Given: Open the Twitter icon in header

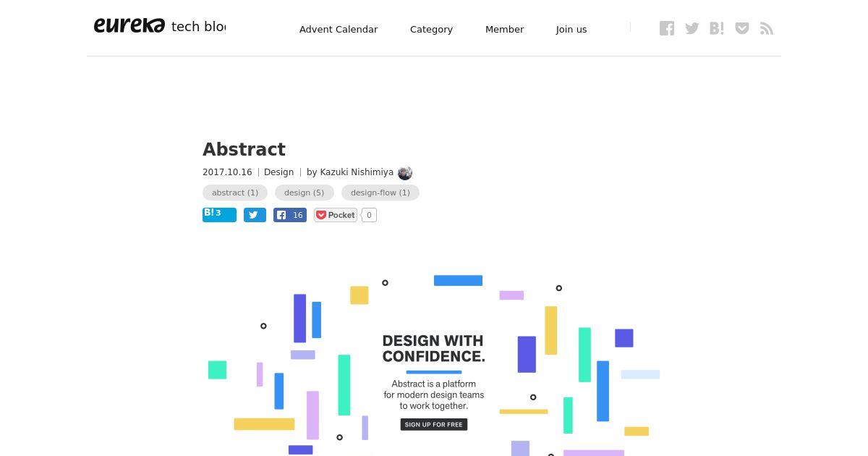Looking at the screenshot, I should click(x=692, y=28).
